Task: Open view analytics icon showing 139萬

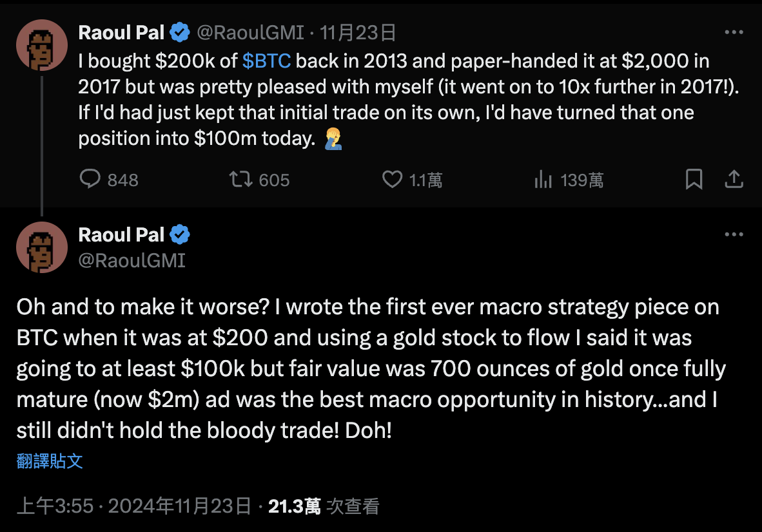Action: click(x=543, y=180)
